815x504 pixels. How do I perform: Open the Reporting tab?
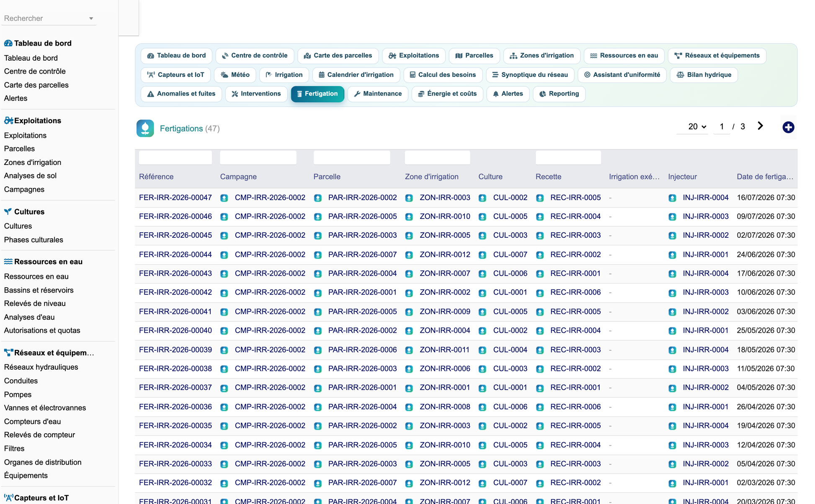point(559,94)
